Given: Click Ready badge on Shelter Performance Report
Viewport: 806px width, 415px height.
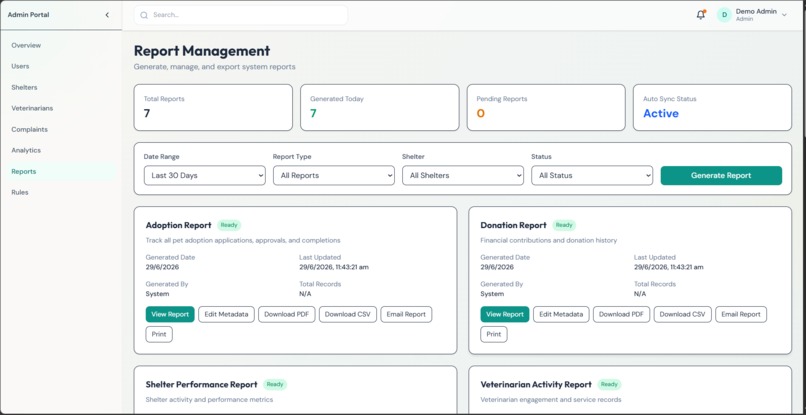Looking at the screenshot, I should click(275, 385).
